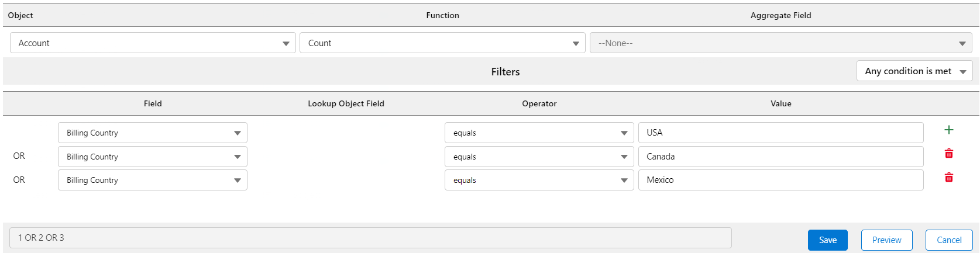Open the Aggregate Field dropdown
Image resolution: width=980 pixels, height=253 pixels.
pyautogui.click(x=780, y=43)
